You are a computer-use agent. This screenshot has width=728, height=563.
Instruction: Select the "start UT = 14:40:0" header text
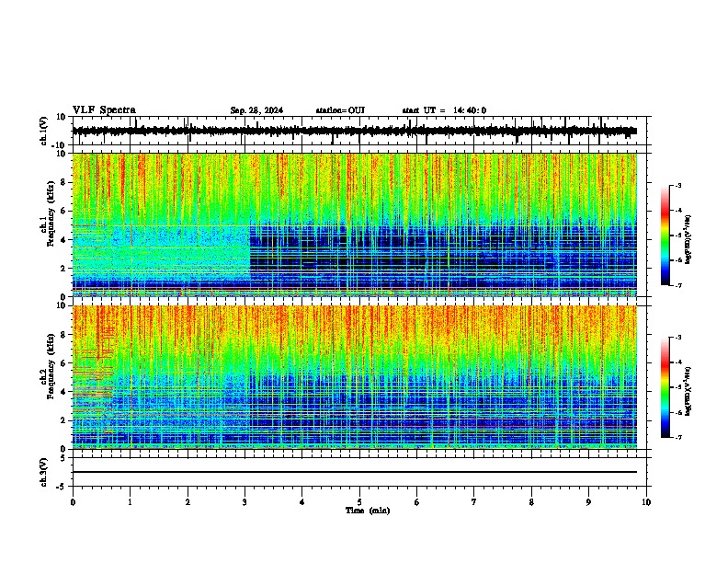[444, 110]
